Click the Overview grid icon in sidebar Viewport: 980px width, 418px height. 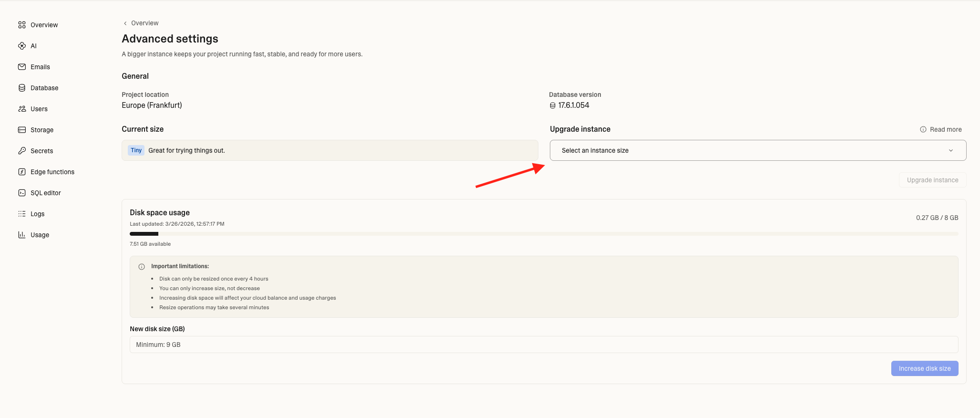pos(22,25)
